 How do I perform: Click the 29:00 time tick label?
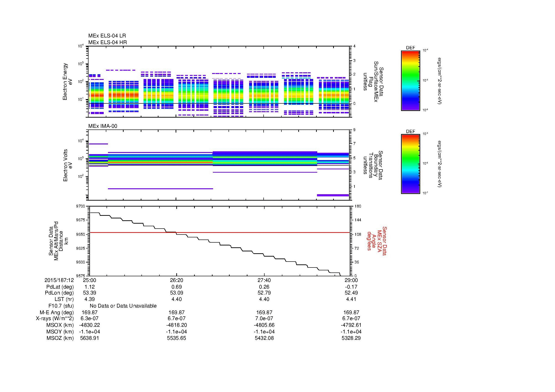[x=351, y=280]
